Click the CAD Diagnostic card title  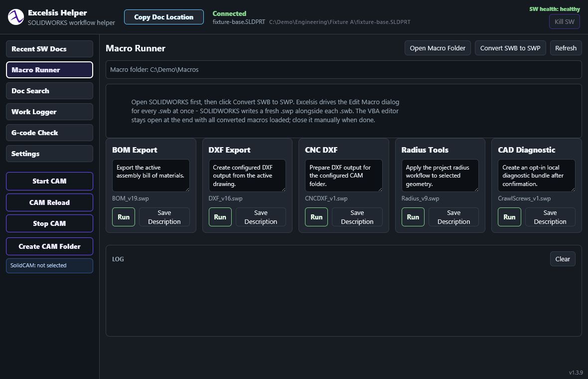[x=527, y=150]
